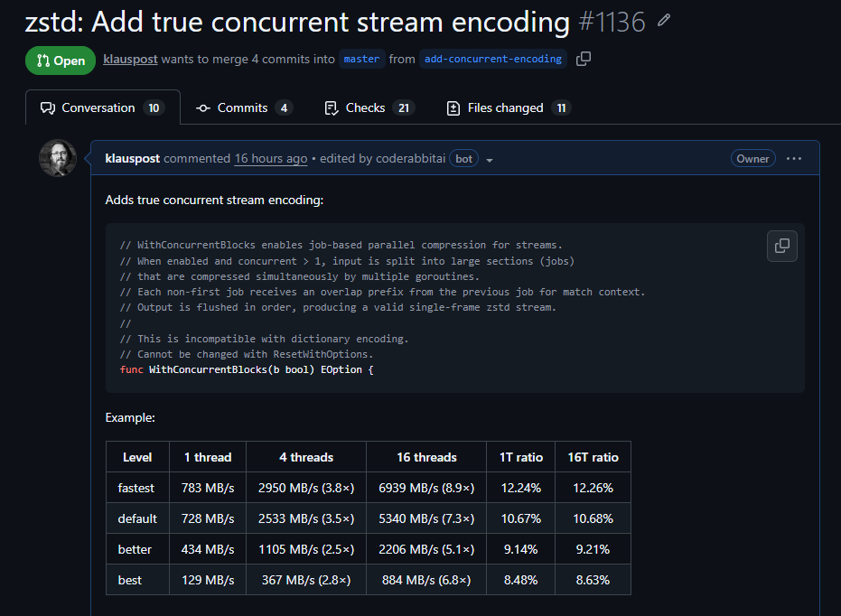Click the '728 MB/s' cell

(208, 518)
